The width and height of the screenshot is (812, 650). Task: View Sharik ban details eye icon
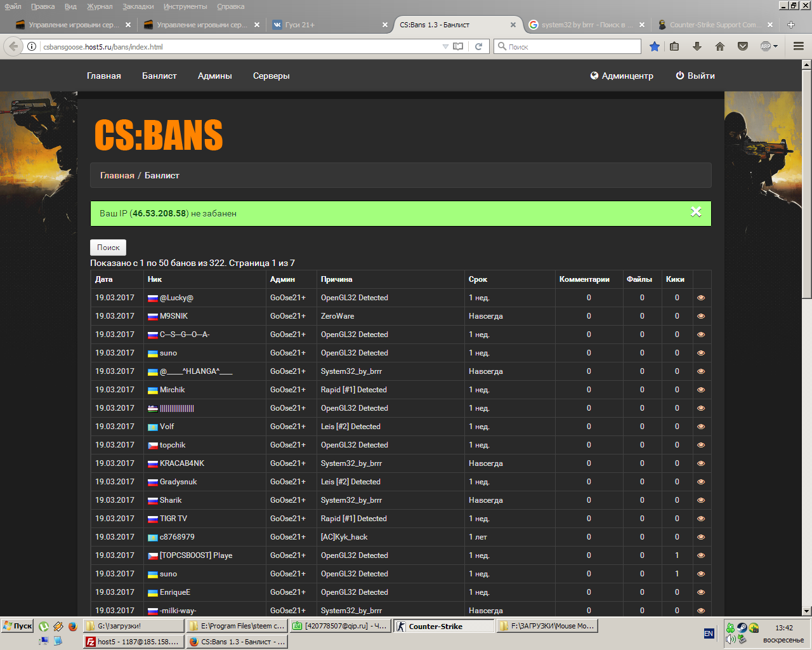pos(701,500)
